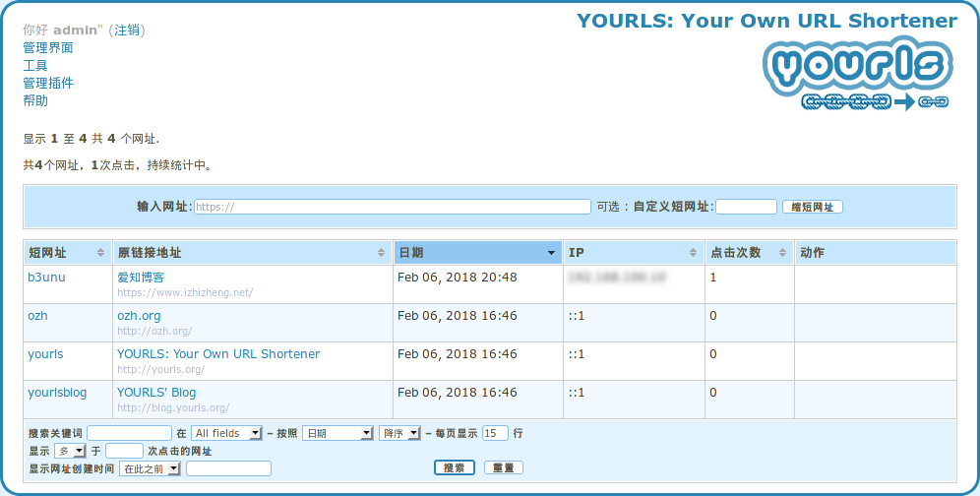Expand the 日期 sort-by dropdown

tap(337, 433)
